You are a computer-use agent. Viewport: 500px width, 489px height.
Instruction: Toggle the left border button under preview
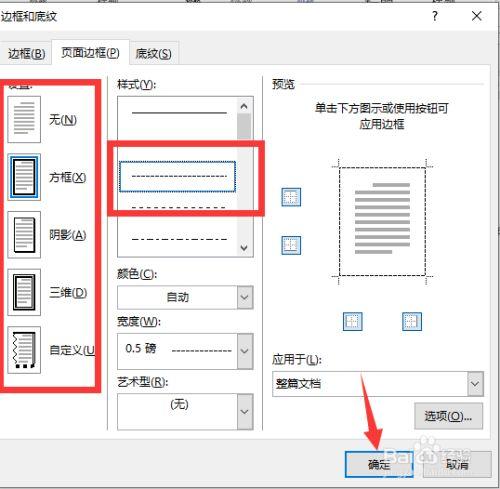pyautogui.click(x=353, y=321)
